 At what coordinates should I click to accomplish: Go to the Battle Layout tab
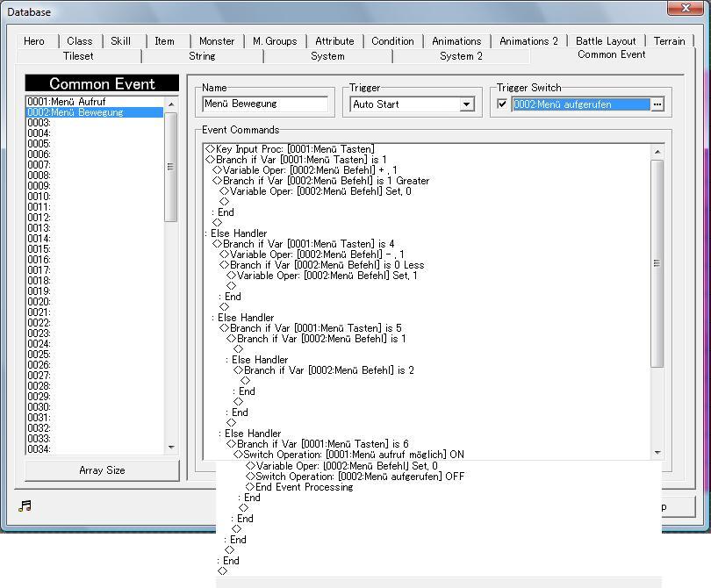(606, 41)
